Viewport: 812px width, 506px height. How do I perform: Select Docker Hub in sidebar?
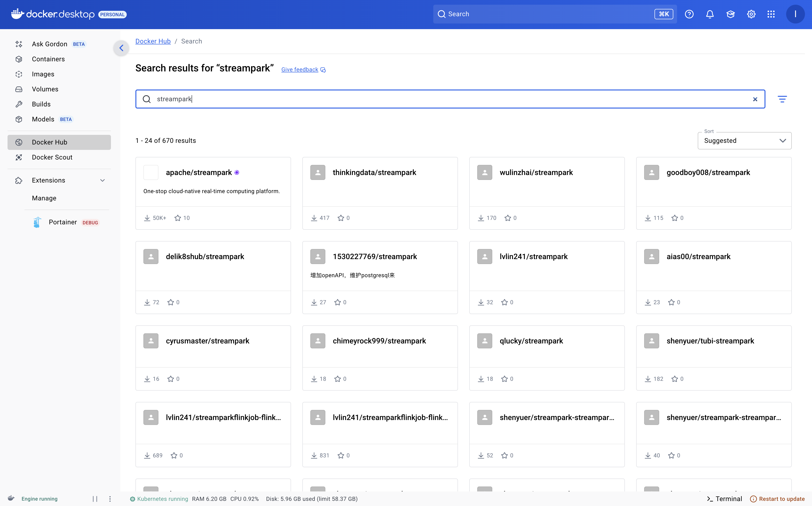point(59,142)
